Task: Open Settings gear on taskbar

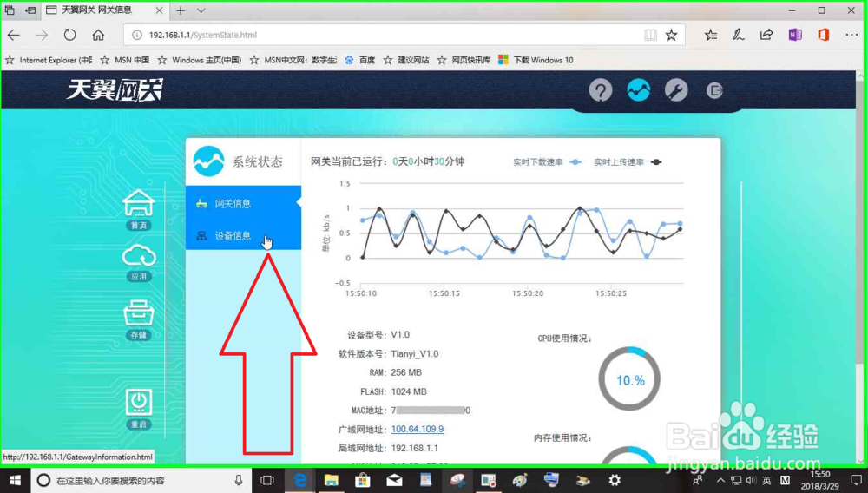Action: pos(615,480)
